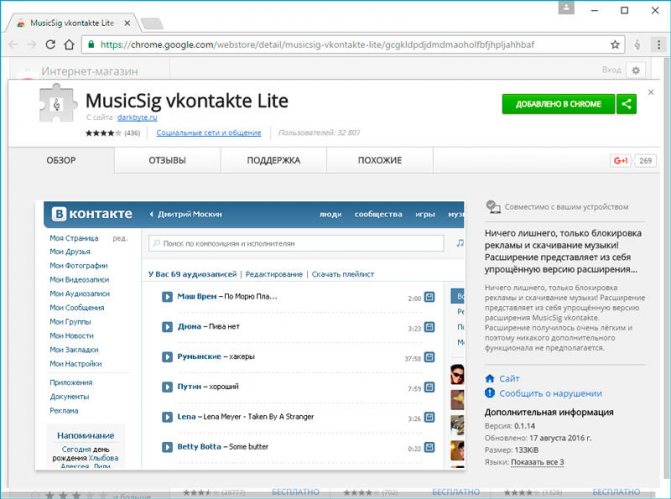Click Скачать плейлист link
Screen dimensions: 671x499
pos(343,274)
